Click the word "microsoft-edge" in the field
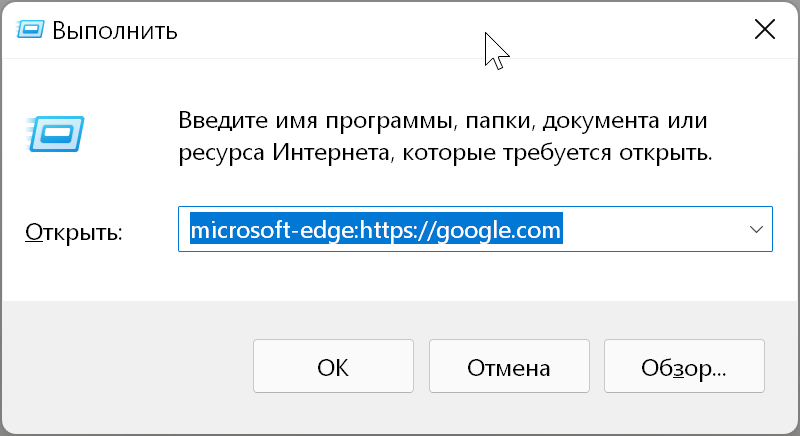The image size is (800, 436). pyautogui.click(x=272, y=229)
